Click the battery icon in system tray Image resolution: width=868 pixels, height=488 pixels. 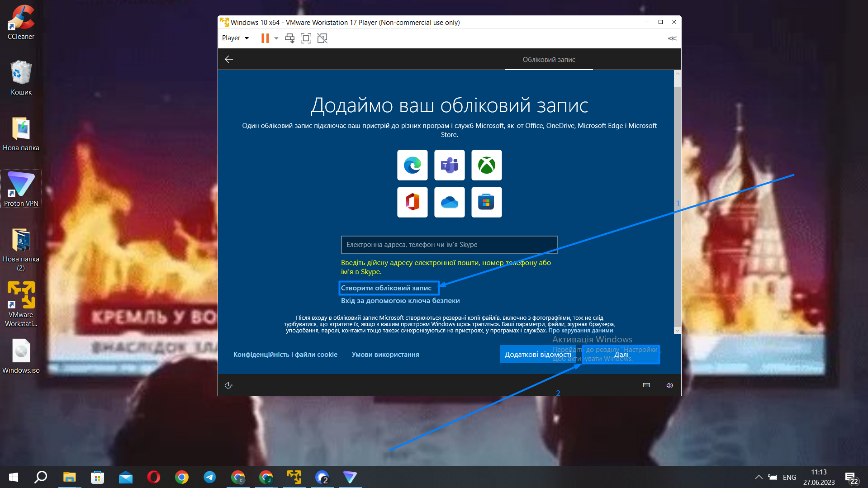(x=773, y=477)
